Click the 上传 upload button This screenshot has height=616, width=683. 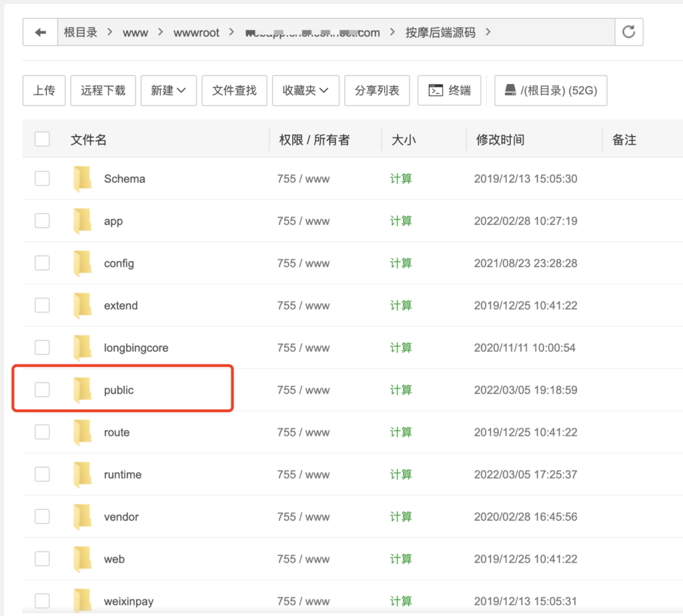point(44,91)
